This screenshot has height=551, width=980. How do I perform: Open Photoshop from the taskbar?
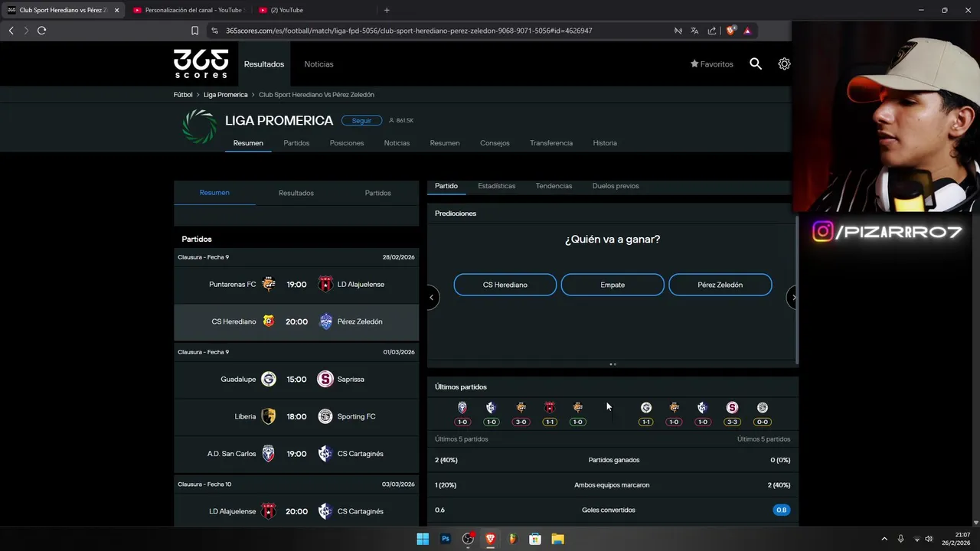445,539
